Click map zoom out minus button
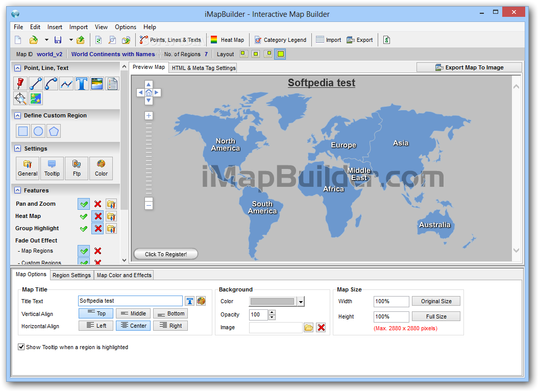This screenshot has width=539, height=392. click(149, 205)
